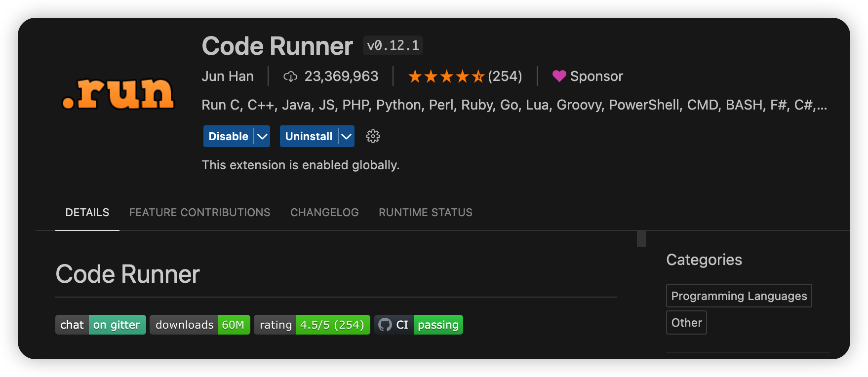The height and width of the screenshot is (377, 868).
Task: Click the extension description text
Action: click(514, 105)
